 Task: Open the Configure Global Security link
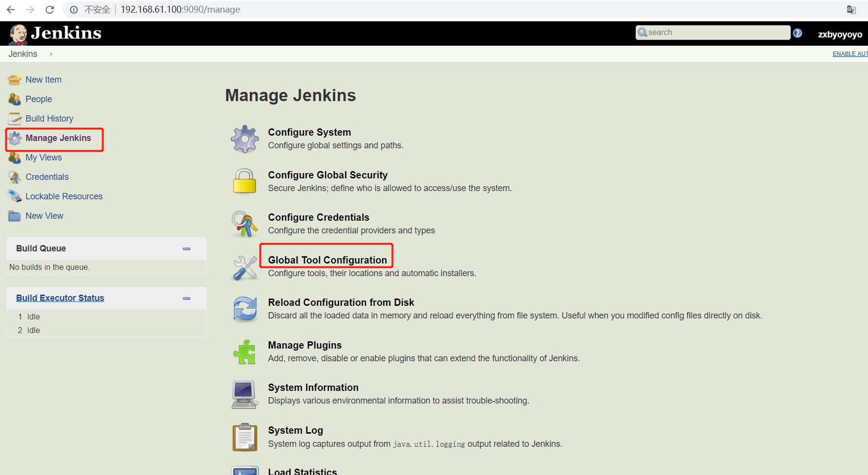328,175
